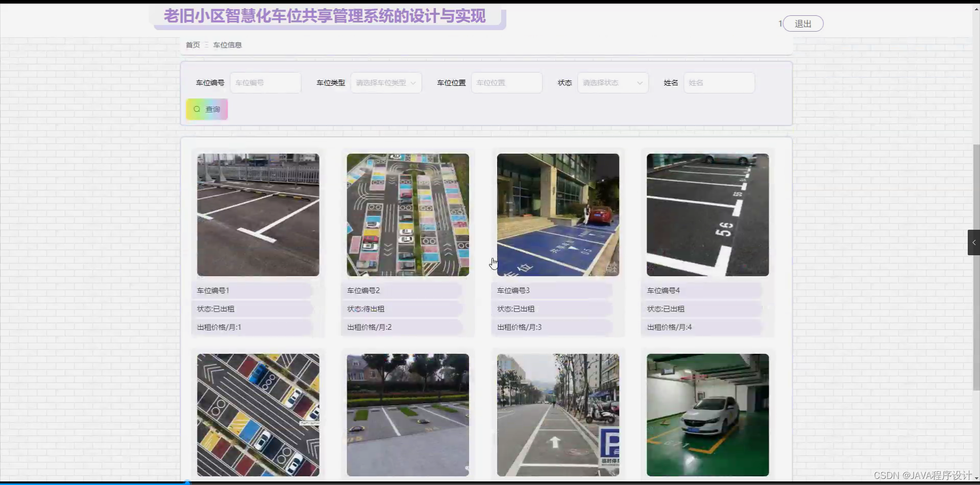The width and height of the screenshot is (980, 485).
Task: Click the 退出 logout button
Action: [x=803, y=23]
